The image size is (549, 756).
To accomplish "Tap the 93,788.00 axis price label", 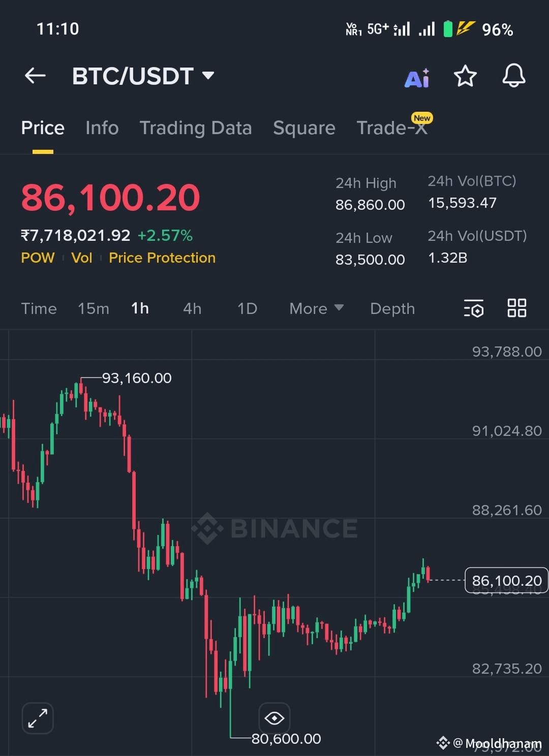I will click(507, 352).
